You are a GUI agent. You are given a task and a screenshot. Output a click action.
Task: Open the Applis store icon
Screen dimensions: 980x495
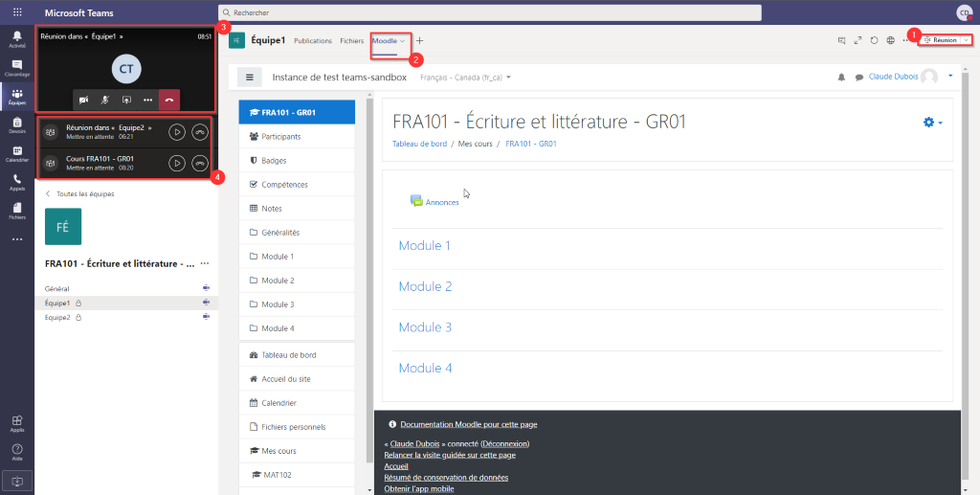[x=17, y=424]
